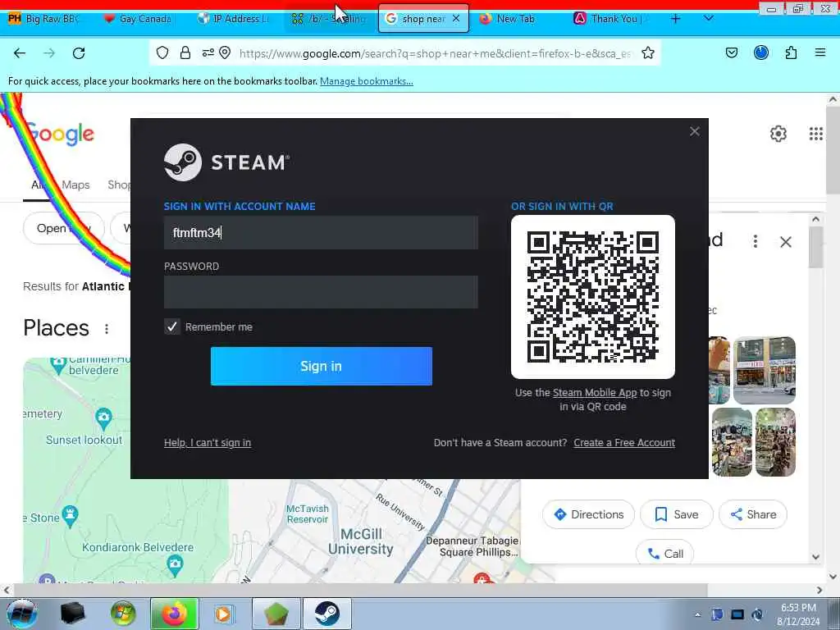Switch to Thank You tab

(x=610, y=19)
